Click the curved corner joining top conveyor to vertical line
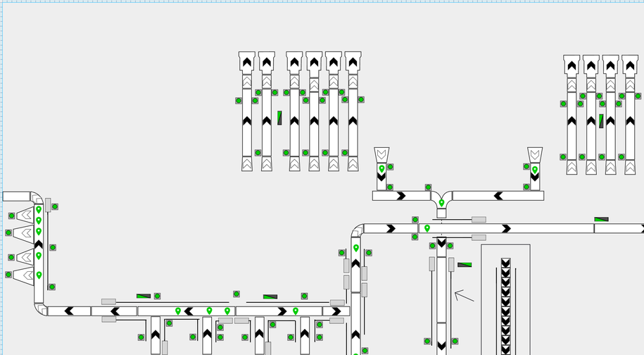The width and height of the screenshot is (644, 355). (358, 230)
